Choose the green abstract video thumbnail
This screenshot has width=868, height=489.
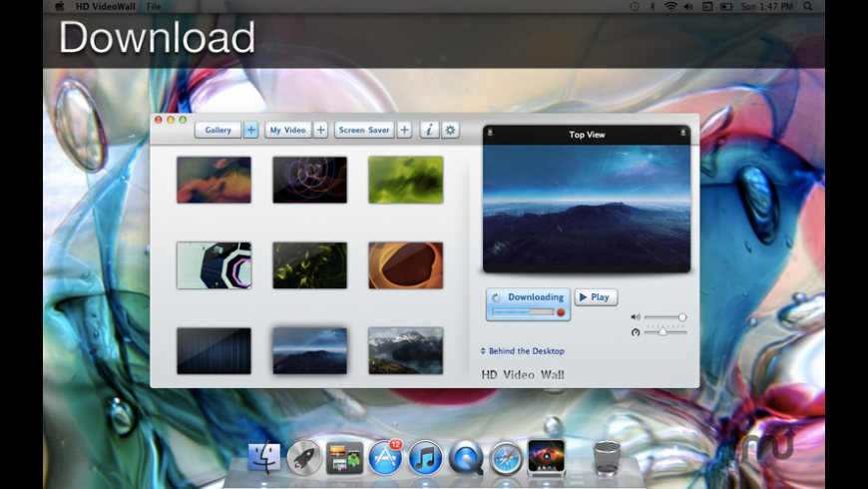[x=406, y=180]
